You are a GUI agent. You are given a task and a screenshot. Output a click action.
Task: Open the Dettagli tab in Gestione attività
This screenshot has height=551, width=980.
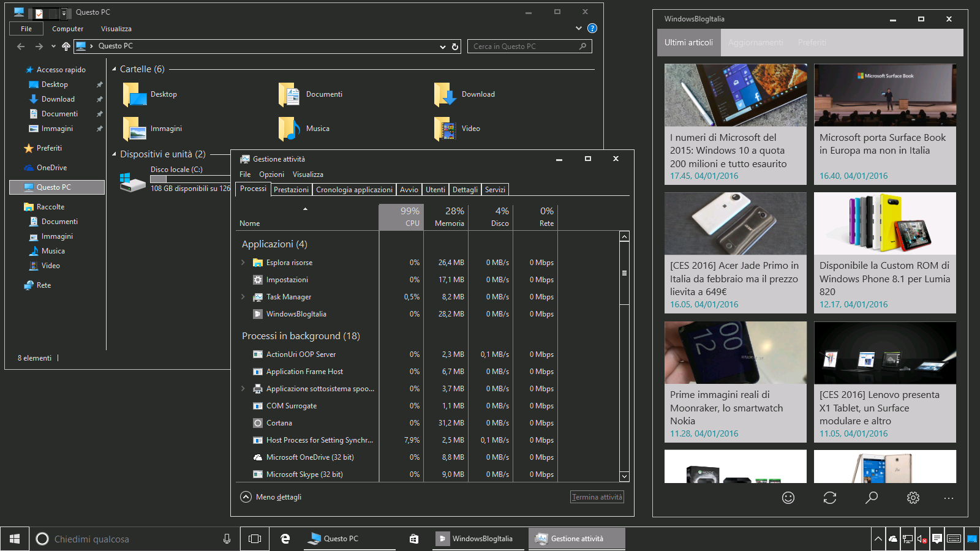click(x=465, y=190)
